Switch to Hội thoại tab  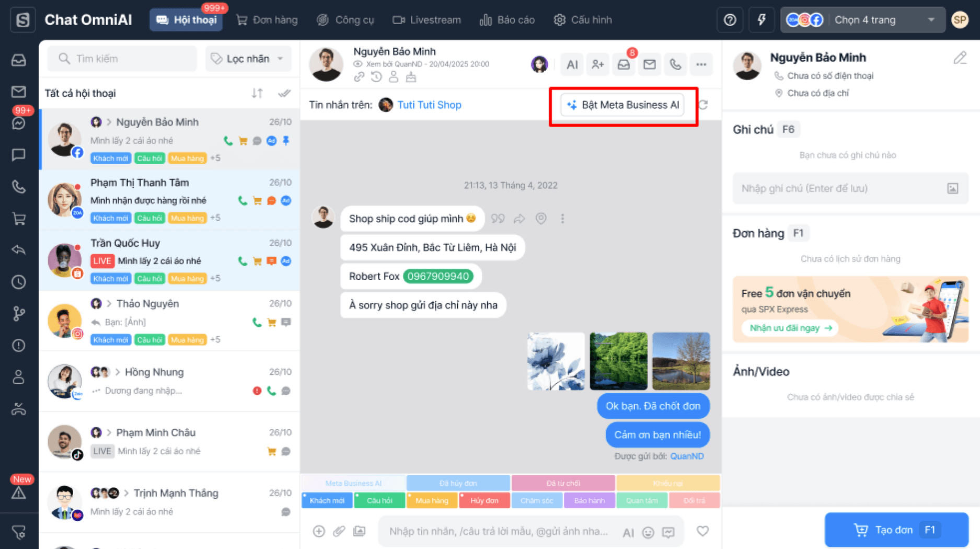(x=187, y=20)
